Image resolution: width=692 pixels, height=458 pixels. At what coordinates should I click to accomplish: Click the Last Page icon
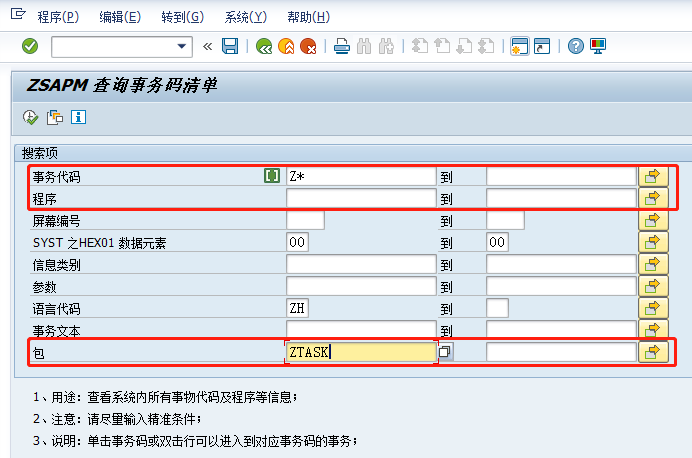point(486,46)
